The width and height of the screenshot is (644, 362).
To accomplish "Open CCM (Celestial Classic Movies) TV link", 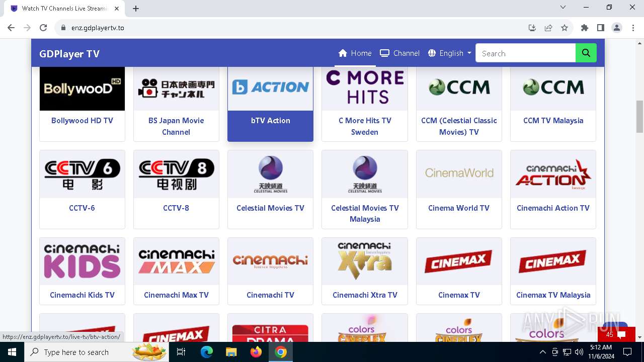I will click(459, 126).
